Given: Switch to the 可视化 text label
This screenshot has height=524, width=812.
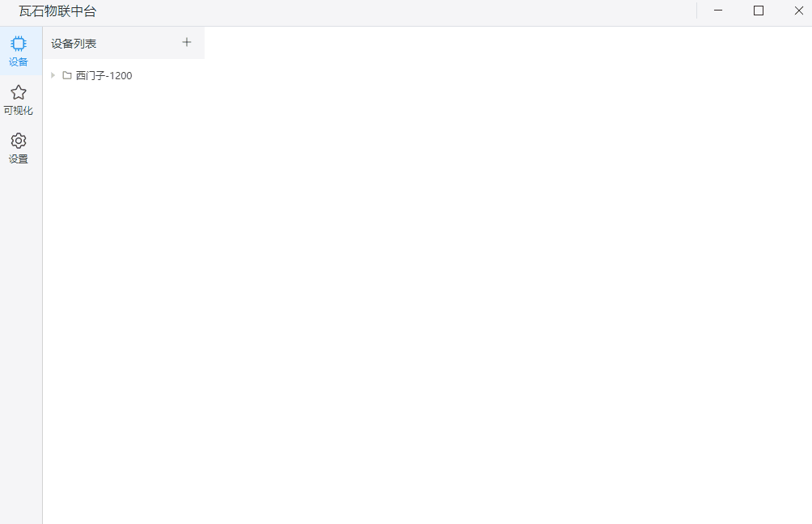Looking at the screenshot, I should (18, 110).
